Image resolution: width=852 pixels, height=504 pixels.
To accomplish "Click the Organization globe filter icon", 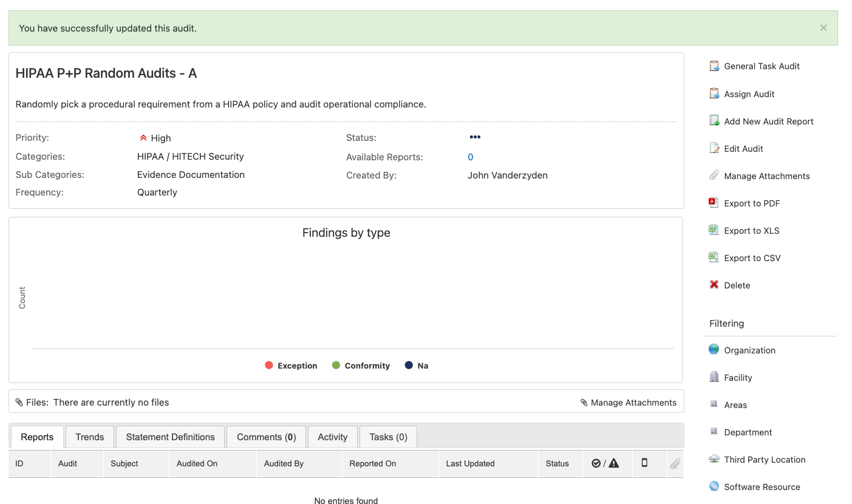I will (714, 350).
